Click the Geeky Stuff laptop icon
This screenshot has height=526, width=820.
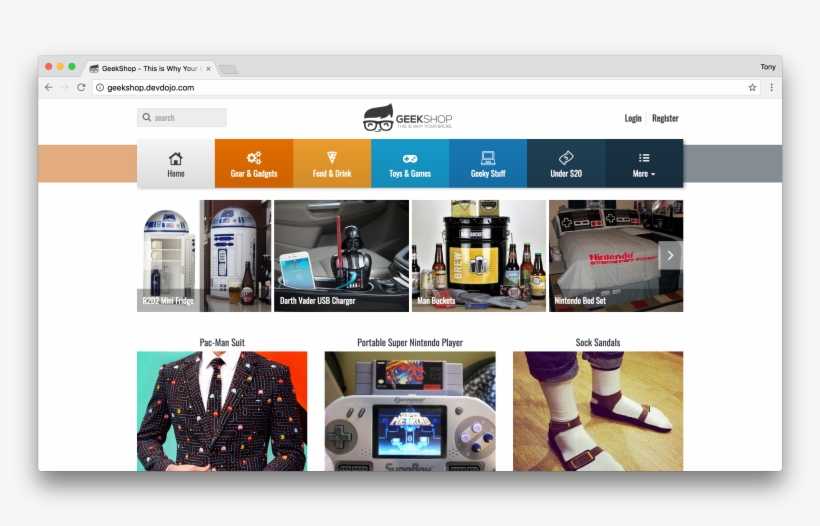pos(488,157)
